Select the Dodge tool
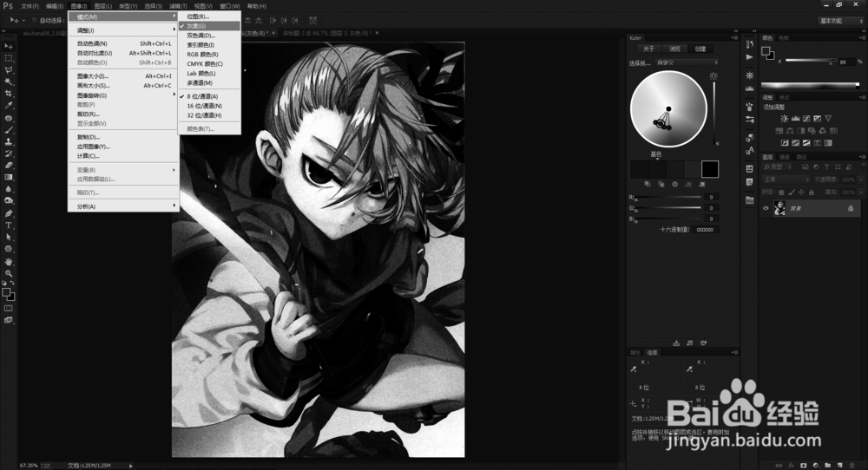868x470 pixels. click(x=9, y=200)
